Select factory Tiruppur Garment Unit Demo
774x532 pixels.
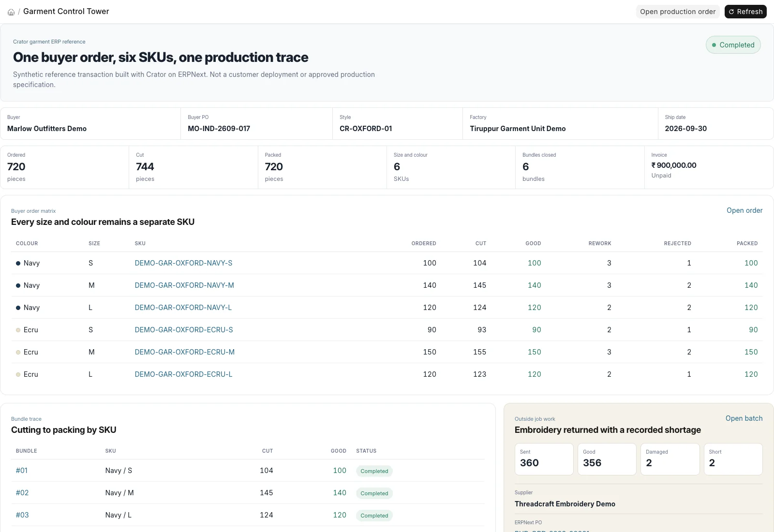[518, 129]
